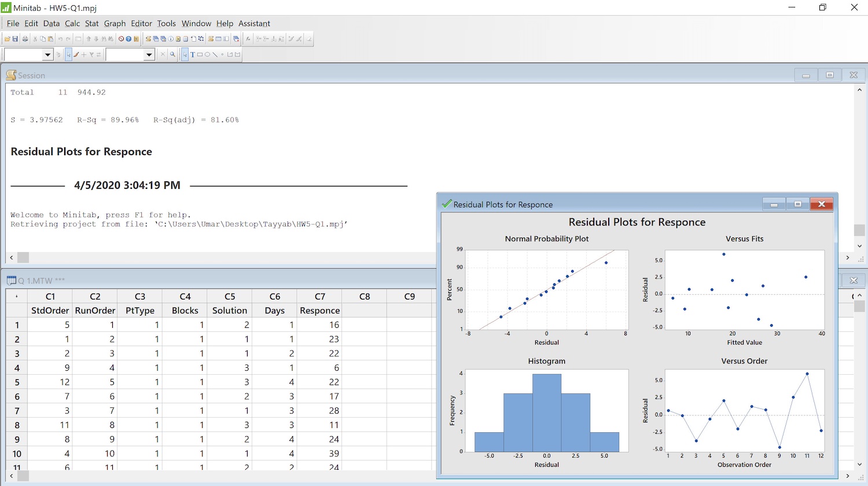This screenshot has height=486, width=868.
Task: Select the C7 Responce column header
Action: 319,303
